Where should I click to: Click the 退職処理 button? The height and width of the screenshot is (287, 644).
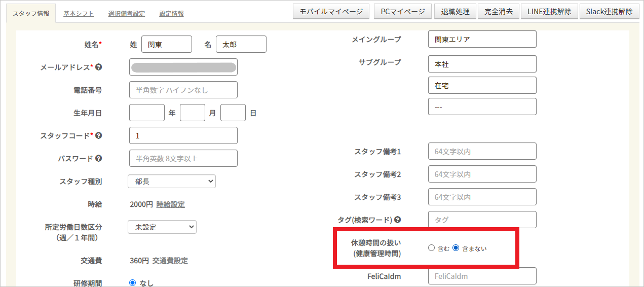point(455,12)
